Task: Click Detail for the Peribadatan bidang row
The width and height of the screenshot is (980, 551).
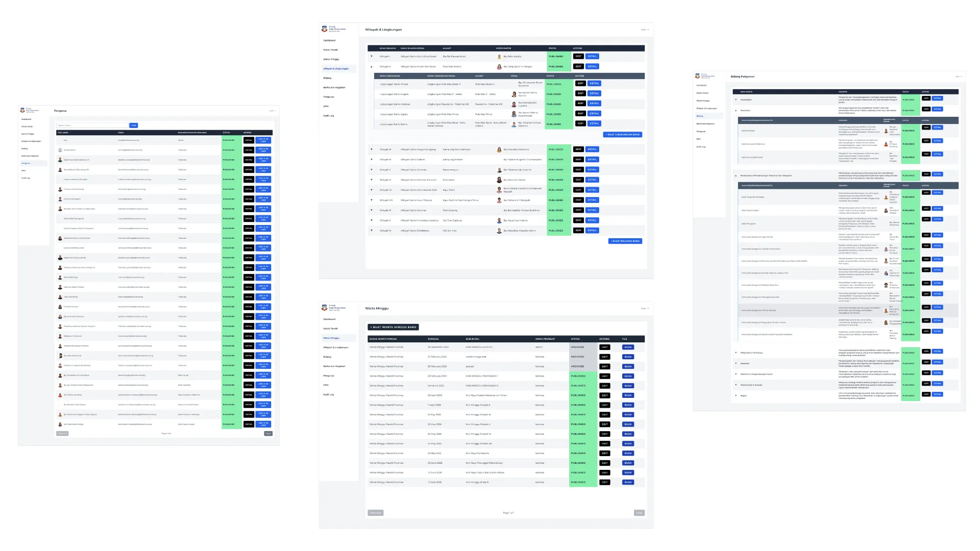Action: 938,98
